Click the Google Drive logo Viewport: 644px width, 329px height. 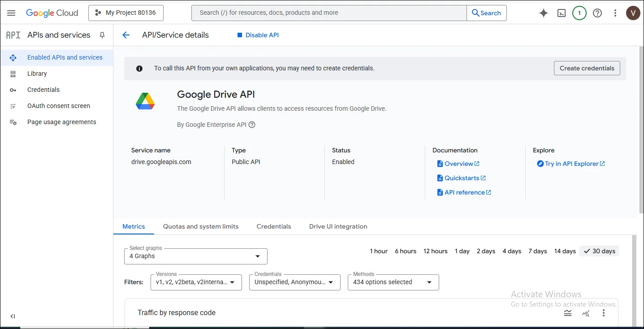[x=145, y=101]
